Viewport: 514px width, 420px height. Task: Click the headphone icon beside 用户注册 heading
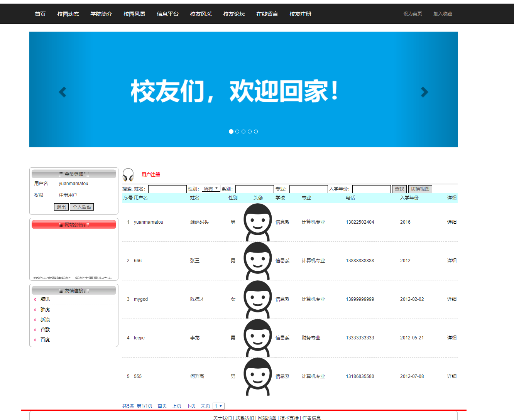pyautogui.click(x=127, y=174)
